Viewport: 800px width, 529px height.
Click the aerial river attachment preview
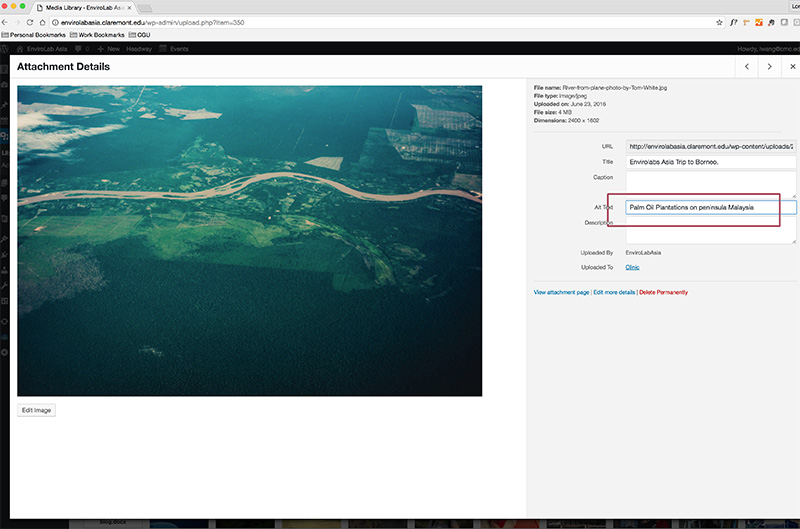(x=249, y=241)
